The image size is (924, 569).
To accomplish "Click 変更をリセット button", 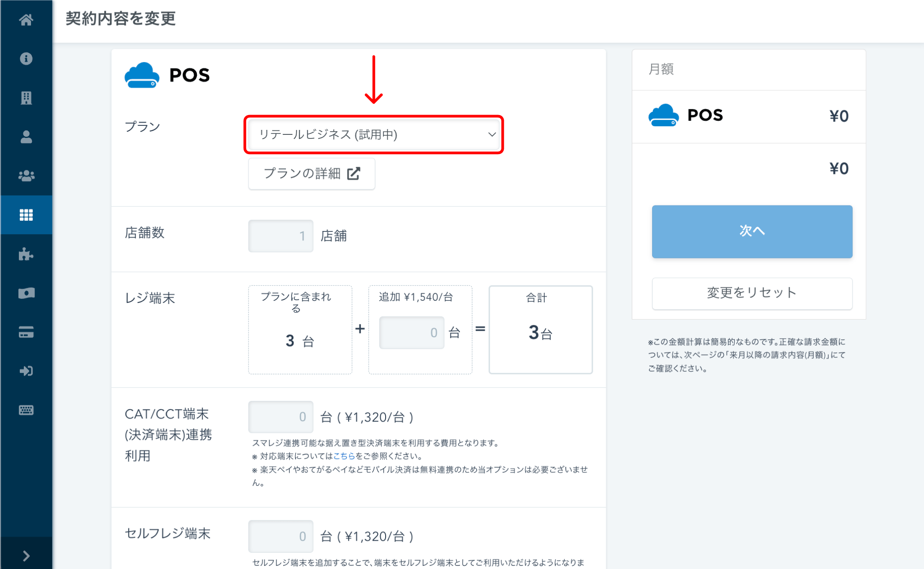I will point(751,293).
